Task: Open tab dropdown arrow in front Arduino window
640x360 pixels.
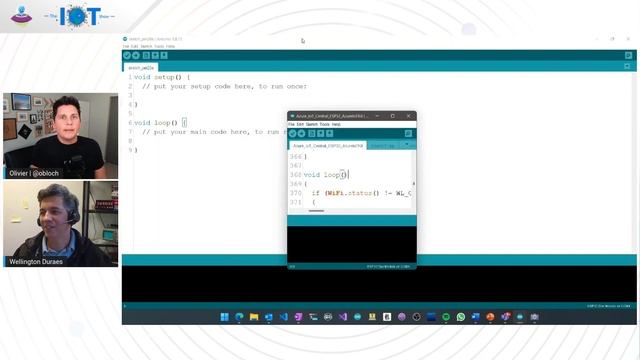Action: (x=407, y=145)
